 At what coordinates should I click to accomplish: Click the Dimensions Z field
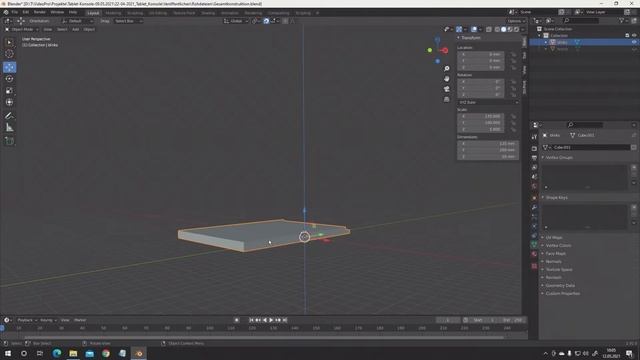(488, 156)
